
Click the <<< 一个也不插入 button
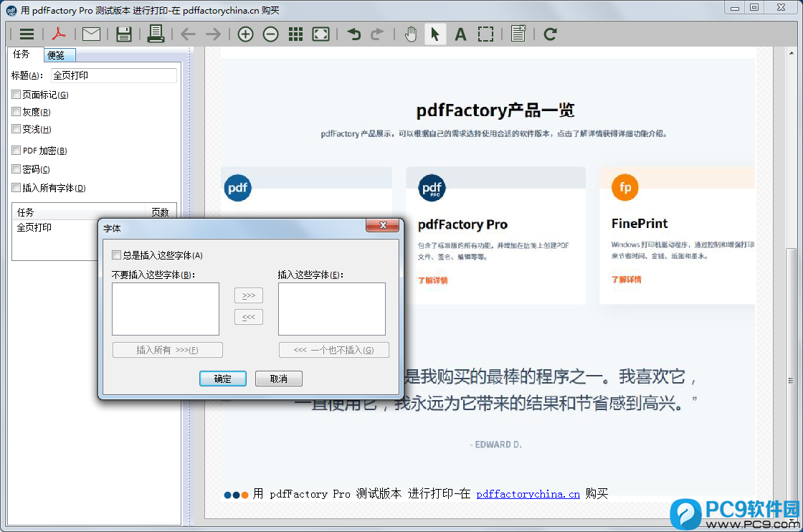coord(334,350)
